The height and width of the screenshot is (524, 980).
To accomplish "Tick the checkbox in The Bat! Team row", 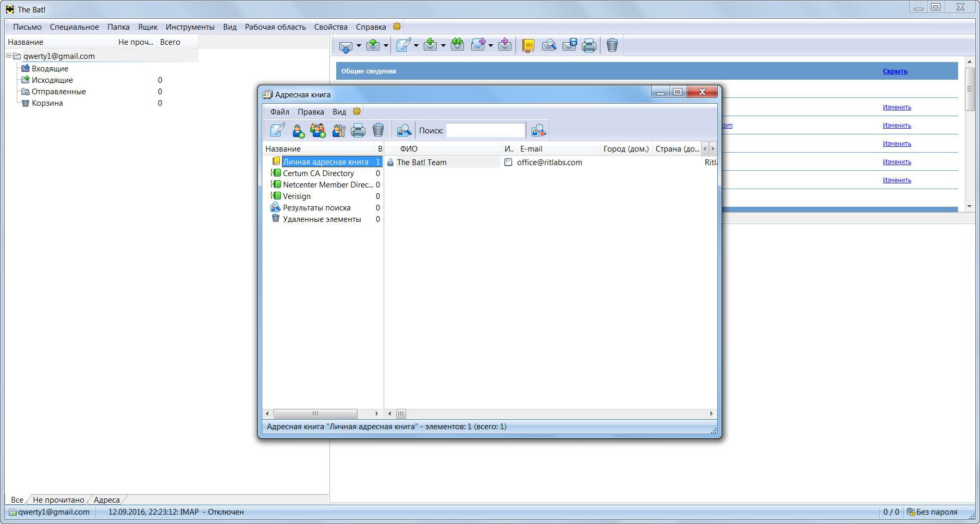I will click(x=508, y=163).
